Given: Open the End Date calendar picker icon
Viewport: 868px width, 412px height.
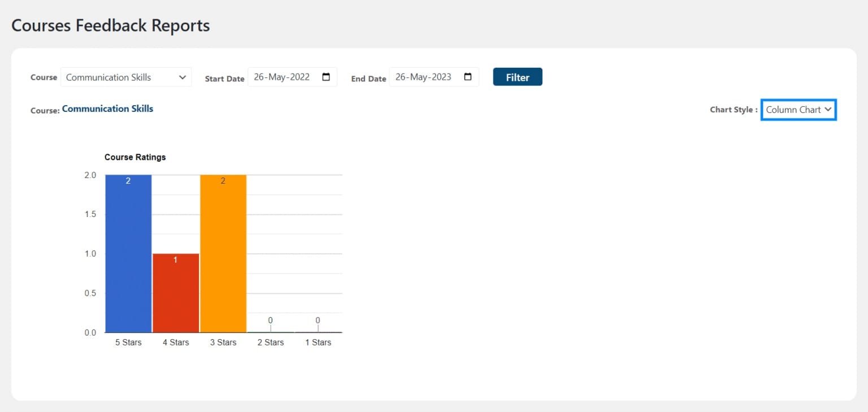Looking at the screenshot, I should coord(468,77).
